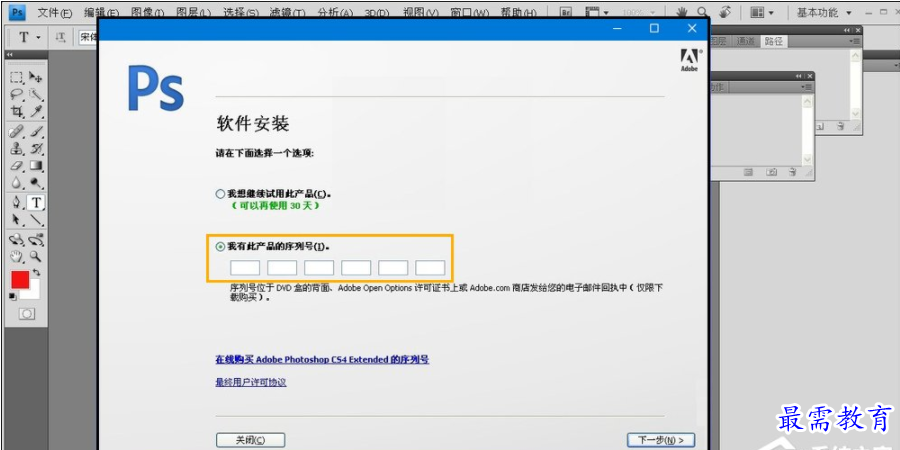Create new snapshot with camera icon
The height and width of the screenshot is (450, 900).
(772, 172)
